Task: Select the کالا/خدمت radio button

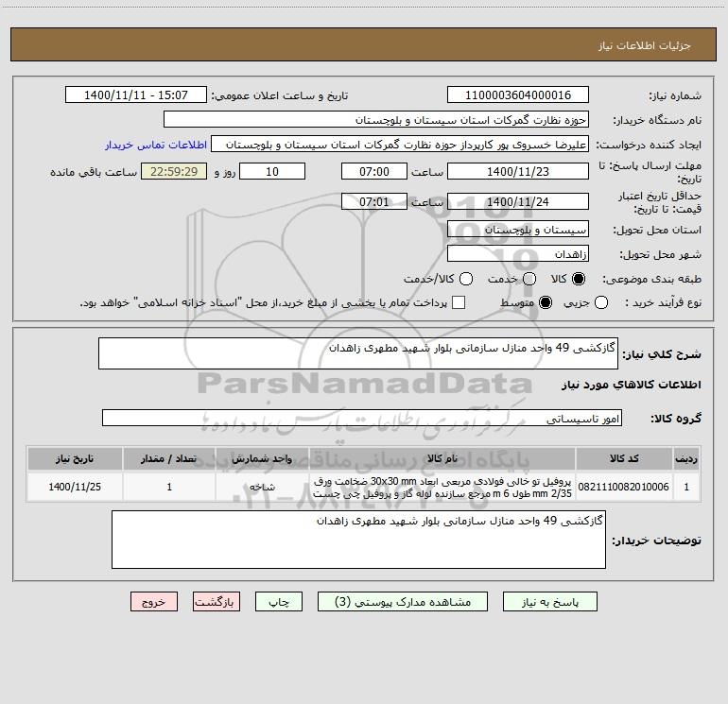Action: [x=466, y=279]
